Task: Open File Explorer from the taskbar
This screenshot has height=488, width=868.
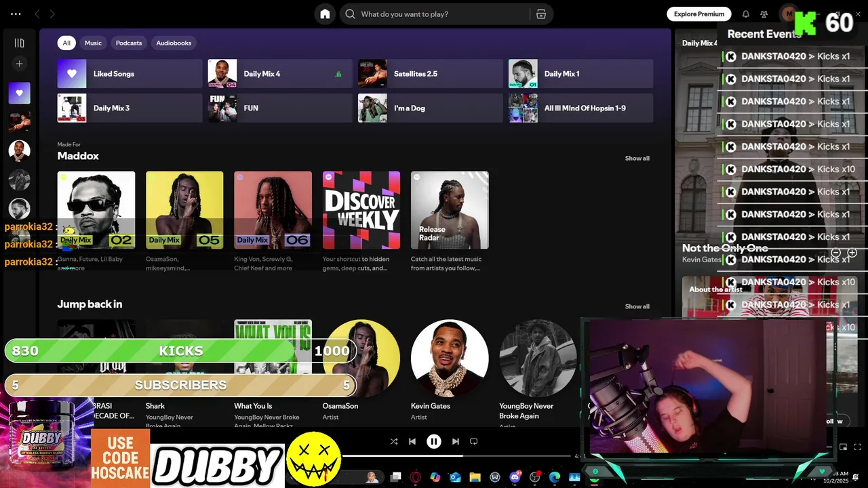Action: pyautogui.click(x=475, y=477)
